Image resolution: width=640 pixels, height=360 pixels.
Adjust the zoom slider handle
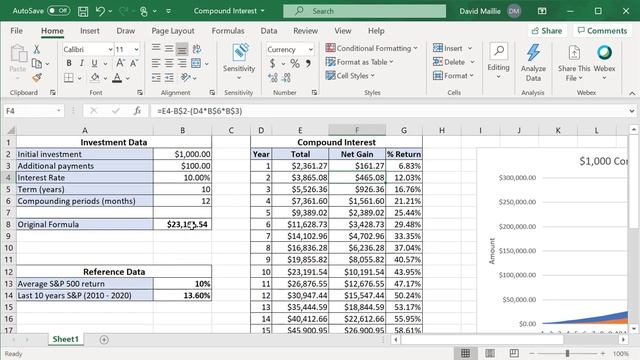[567, 353]
